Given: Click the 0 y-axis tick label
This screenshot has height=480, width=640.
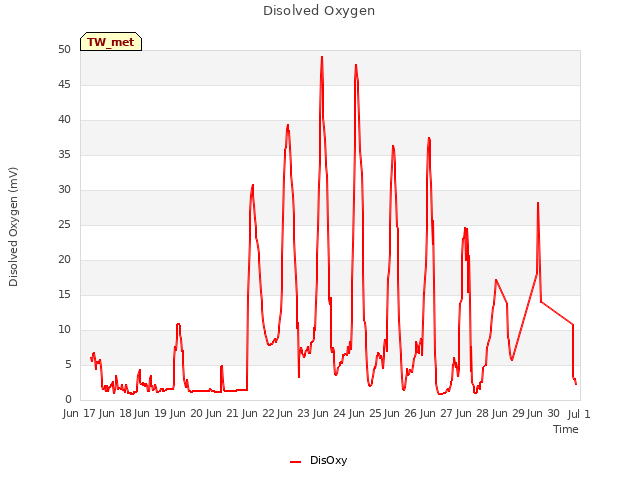Looking at the screenshot, I should tap(68, 400).
